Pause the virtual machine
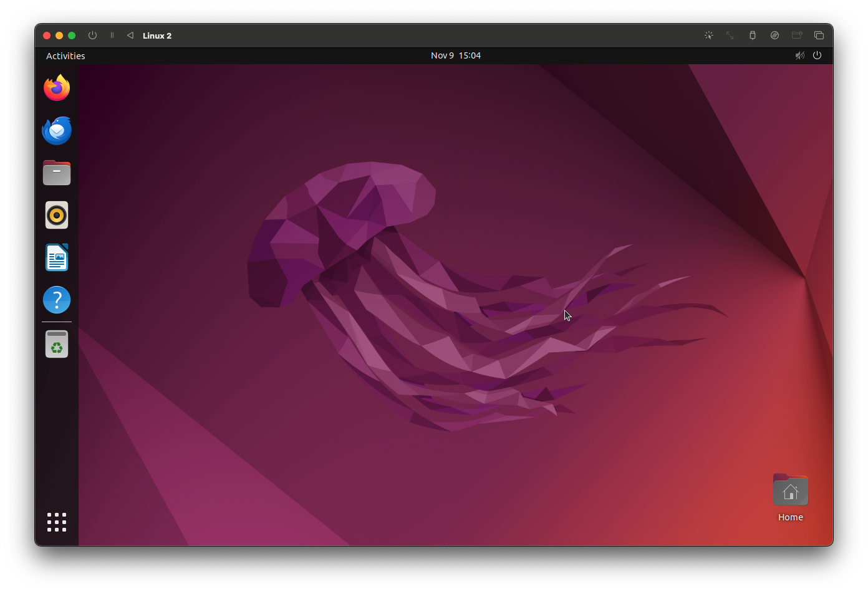Viewport: 868px width, 592px height. click(112, 36)
